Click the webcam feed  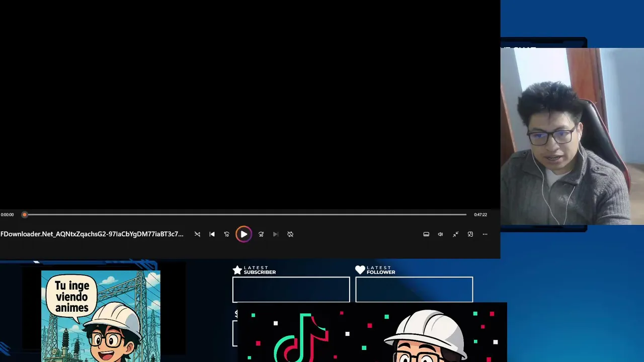coord(572,136)
